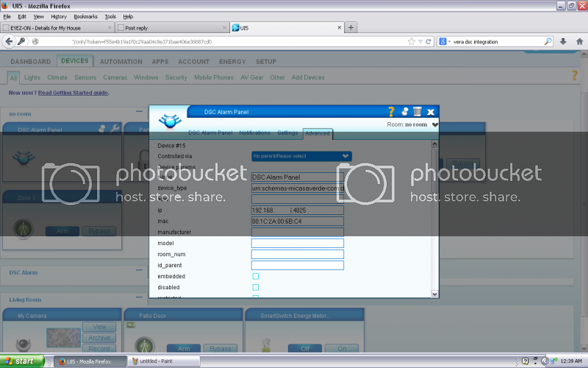Collapse the Living Room section
This screenshot has height=368, width=588.
[139, 297]
